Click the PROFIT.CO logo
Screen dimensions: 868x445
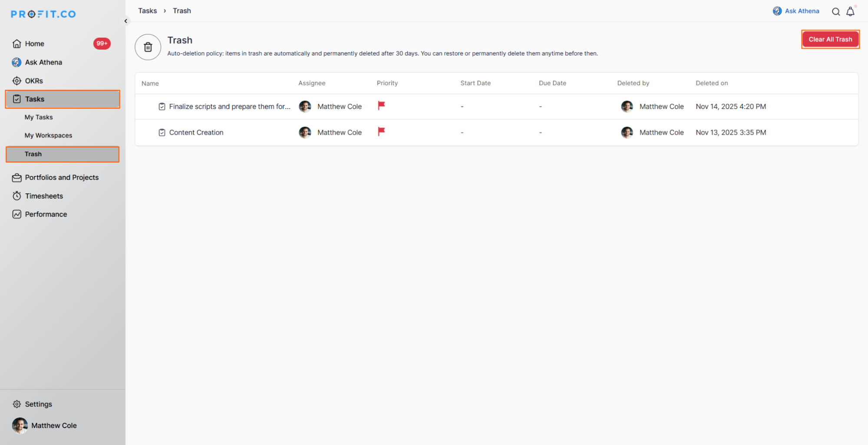(x=43, y=14)
